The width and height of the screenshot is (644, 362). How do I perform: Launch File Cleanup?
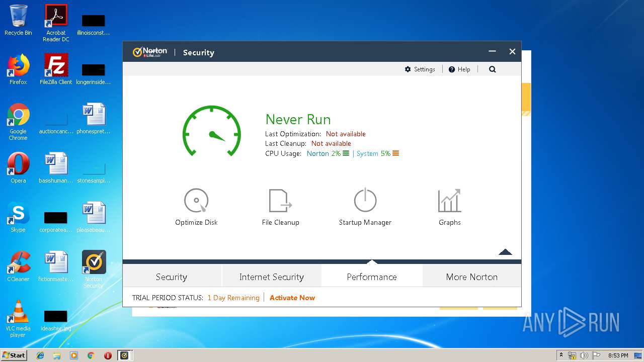pyautogui.click(x=280, y=207)
